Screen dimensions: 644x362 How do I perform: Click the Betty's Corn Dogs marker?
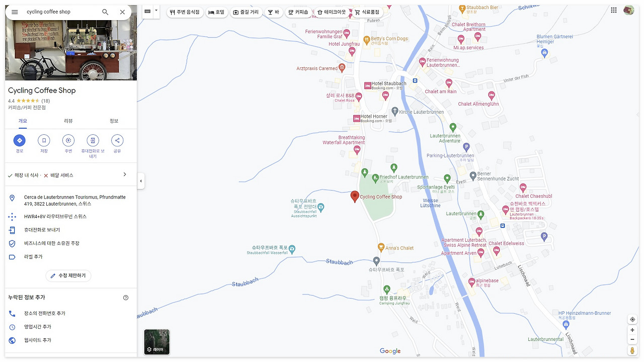point(366,39)
